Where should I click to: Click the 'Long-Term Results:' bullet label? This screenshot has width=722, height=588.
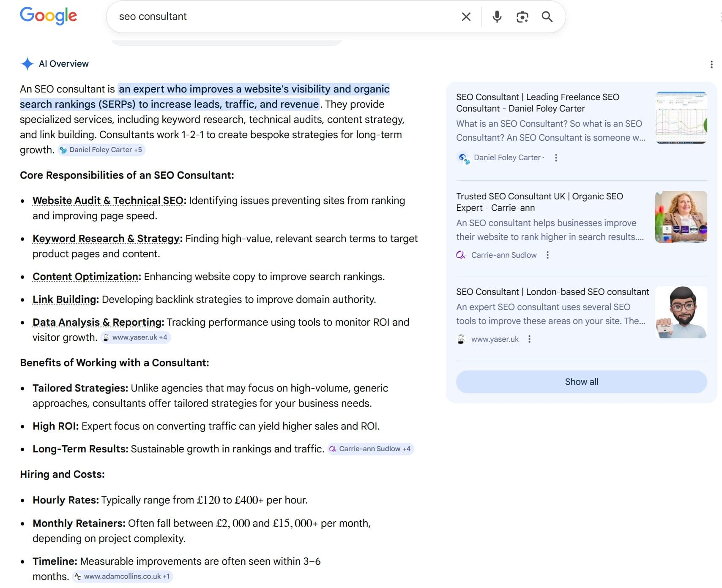tap(80, 449)
